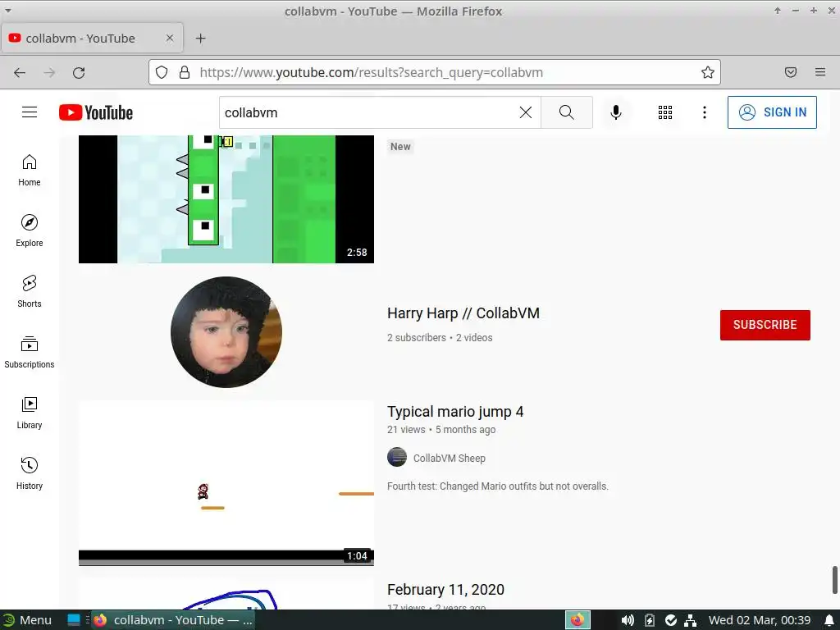840x630 pixels.
Task: View site security padlock details
Action: point(185,72)
